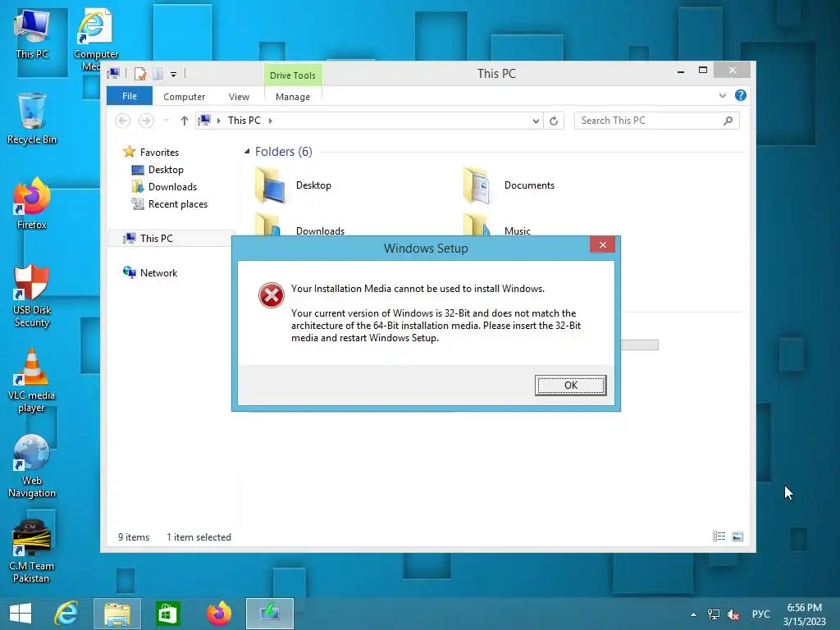840x630 pixels.
Task: Click the search magnifier icon
Action: coord(728,121)
